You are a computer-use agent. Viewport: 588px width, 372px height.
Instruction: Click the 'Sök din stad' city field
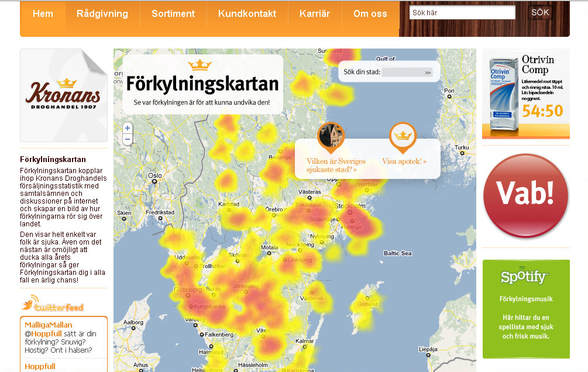(x=401, y=72)
